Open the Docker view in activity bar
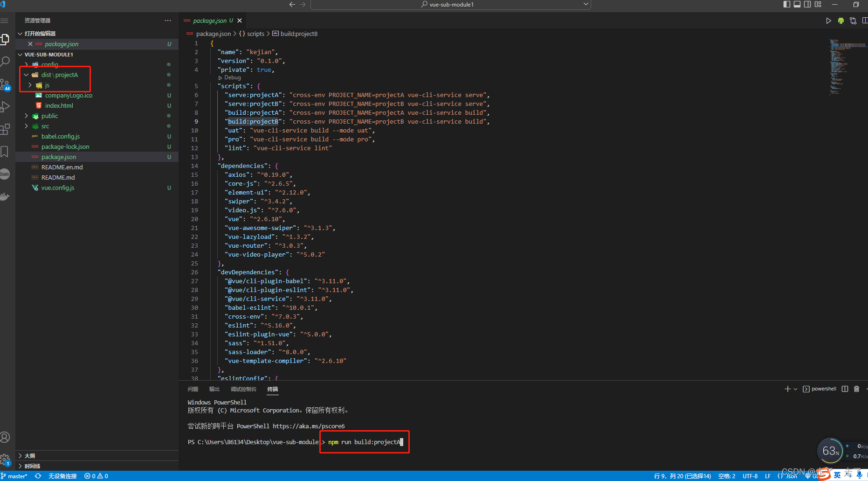 click(x=5, y=196)
